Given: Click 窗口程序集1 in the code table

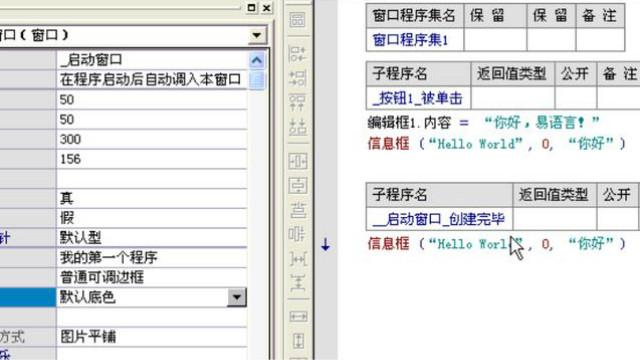Looking at the screenshot, I should 411,40.
